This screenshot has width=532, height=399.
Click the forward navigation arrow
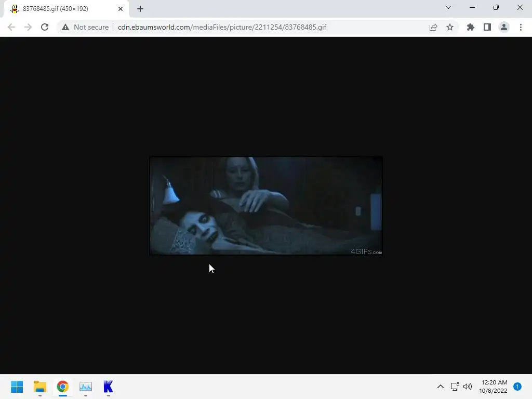[28, 27]
